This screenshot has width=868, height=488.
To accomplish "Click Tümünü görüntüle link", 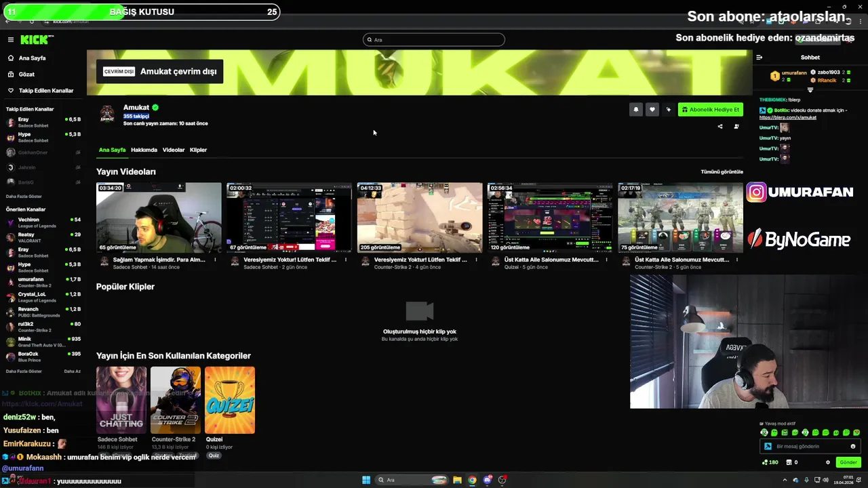I will [x=722, y=172].
